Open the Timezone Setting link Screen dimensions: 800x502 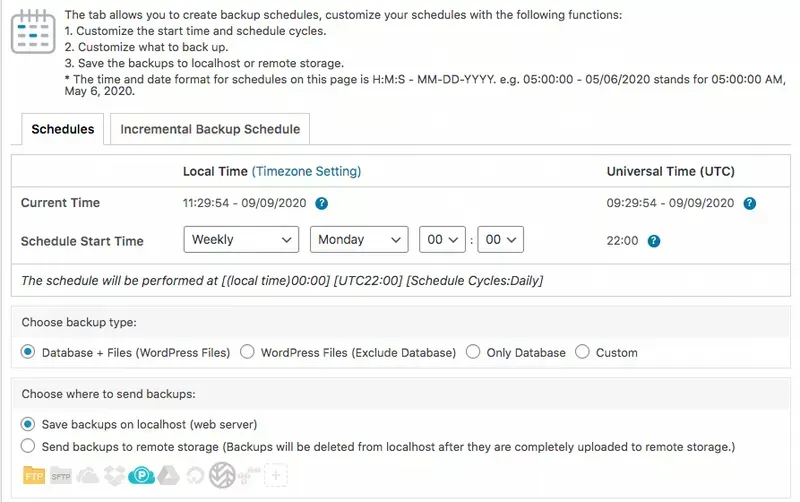[x=306, y=171]
